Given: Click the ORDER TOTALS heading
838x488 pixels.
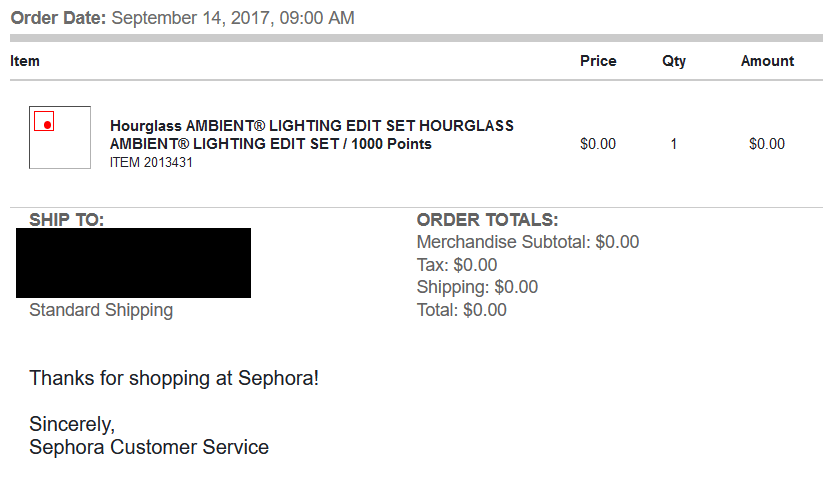Looking at the screenshot, I should pyautogui.click(x=487, y=220).
